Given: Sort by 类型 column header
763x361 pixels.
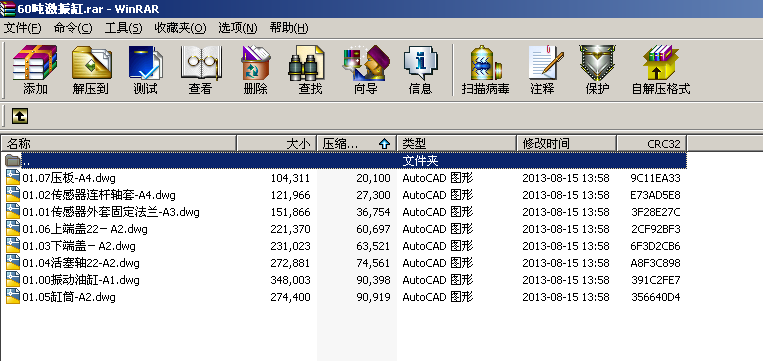Looking at the screenshot, I should (x=456, y=144).
